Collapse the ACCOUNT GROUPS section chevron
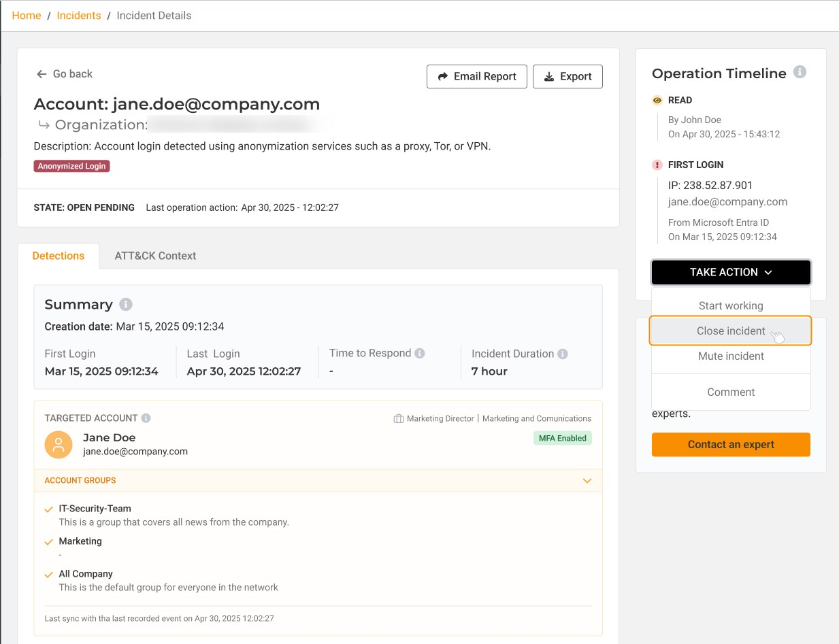This screenshot has width=839, height=644. (587, 481)
